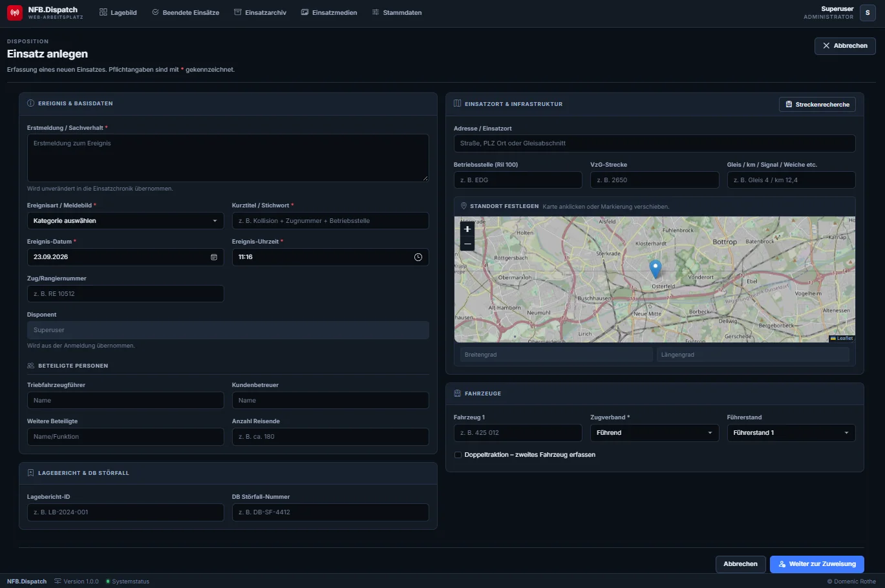Focus the Erstmeldung / Sachverhalt textarea

[x=228, y=158]
